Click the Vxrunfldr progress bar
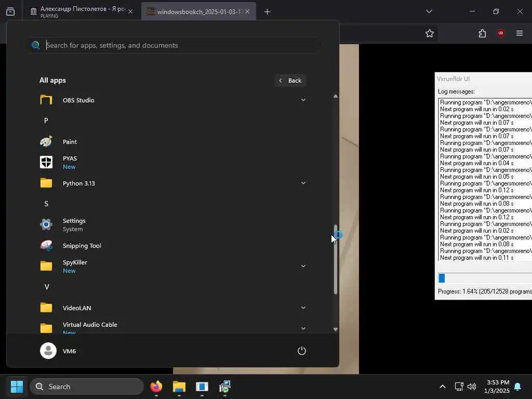This screenshot has width=532, height=399. (x=485, y=278)
